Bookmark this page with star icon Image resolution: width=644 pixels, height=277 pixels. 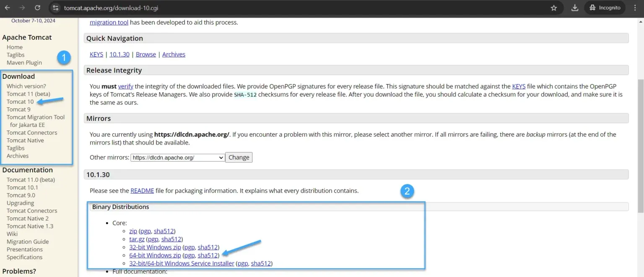pos(554,8)
